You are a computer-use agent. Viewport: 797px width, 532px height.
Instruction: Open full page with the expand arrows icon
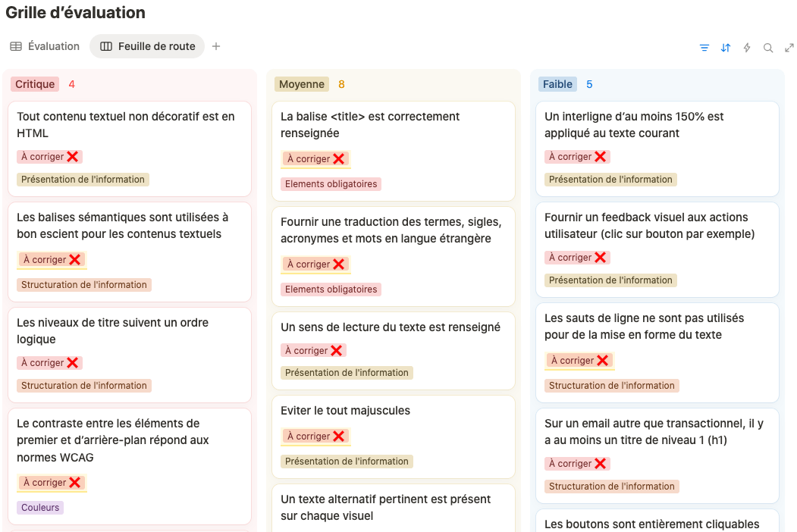pyautogui.click(x=789, y=48)
